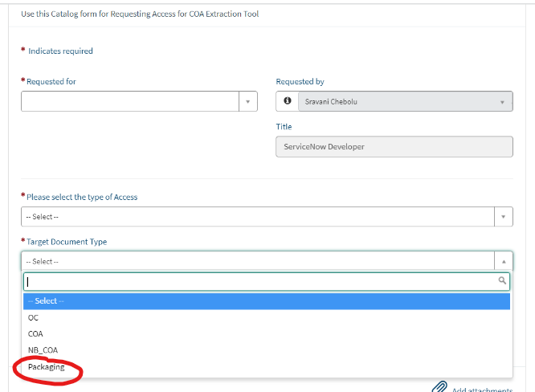
Task: Click the Title field showing ServiceNow Developer
Action: click(x=394, y=147)
